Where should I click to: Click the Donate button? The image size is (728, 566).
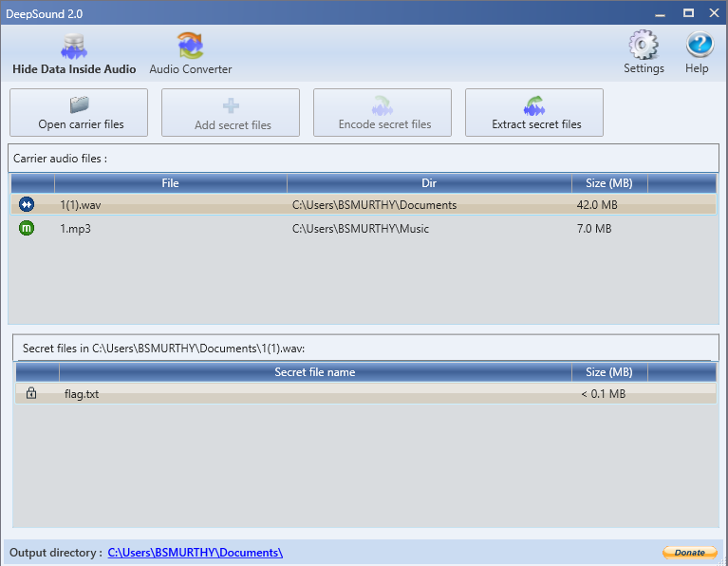(689, 553)
